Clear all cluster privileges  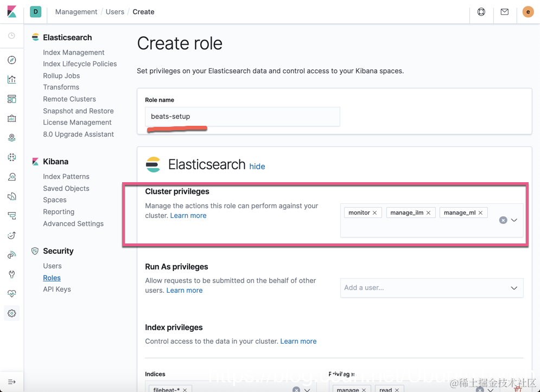pos(503,220)
